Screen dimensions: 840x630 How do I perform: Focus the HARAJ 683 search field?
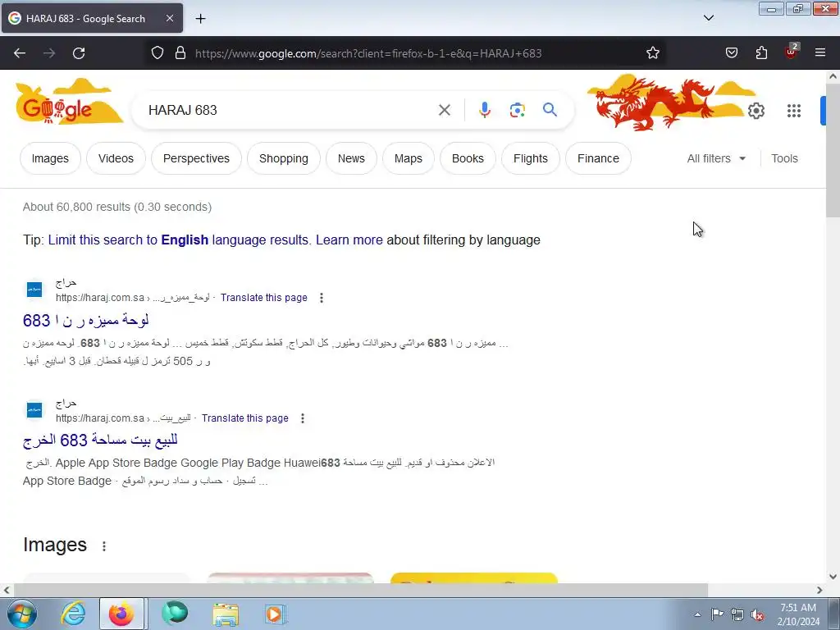click(290, 111)
